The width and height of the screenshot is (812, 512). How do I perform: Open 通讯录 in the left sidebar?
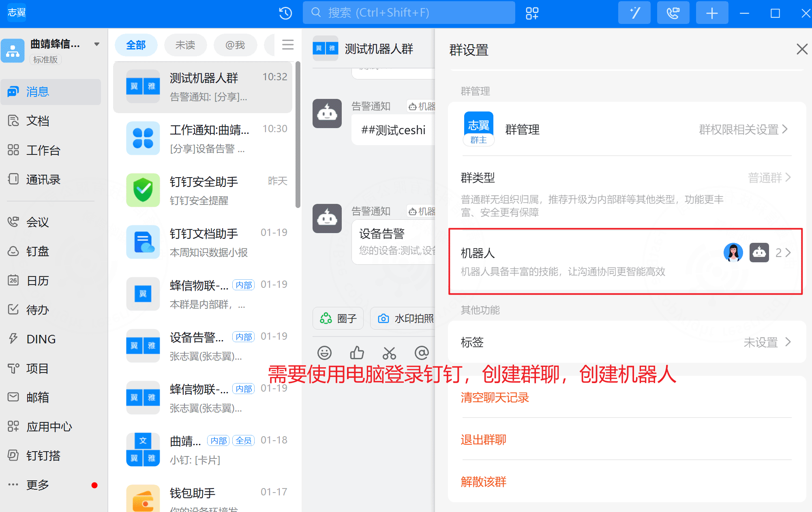tap(51, 179)
